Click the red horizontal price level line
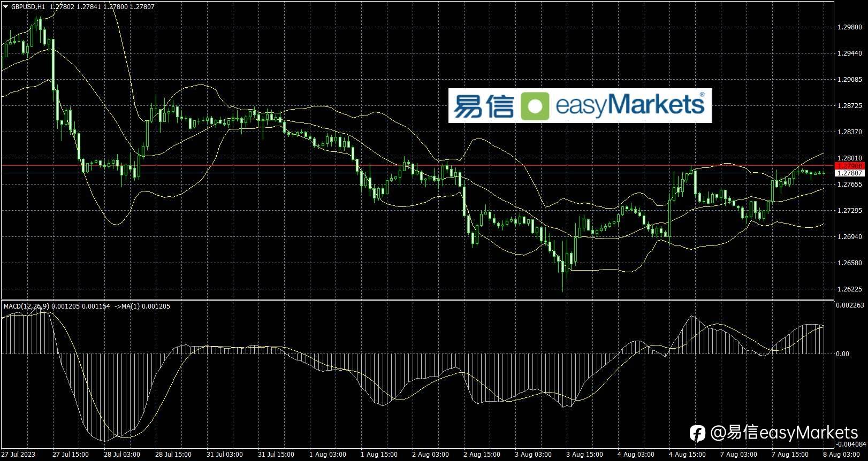Screen dimensions: 868x461 click(x=417, y=166)
